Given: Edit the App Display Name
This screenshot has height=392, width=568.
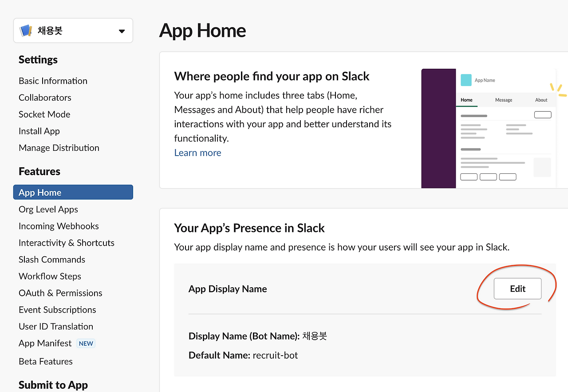Looking at the screenshot, I should (517, 289).
